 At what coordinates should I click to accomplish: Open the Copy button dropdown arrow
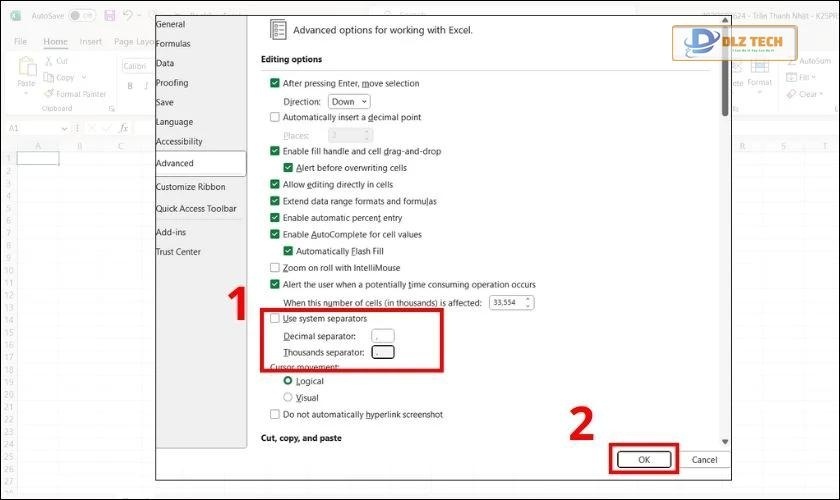coord(82,77)
